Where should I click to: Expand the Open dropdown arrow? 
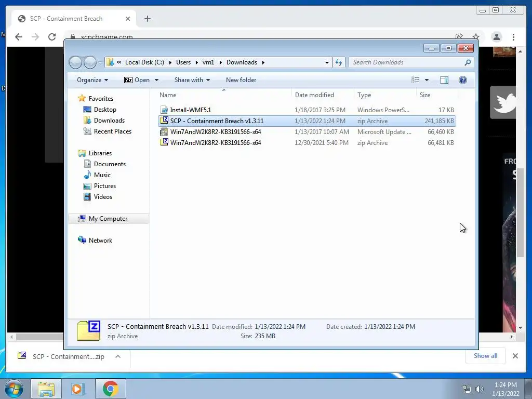point(156,80)
